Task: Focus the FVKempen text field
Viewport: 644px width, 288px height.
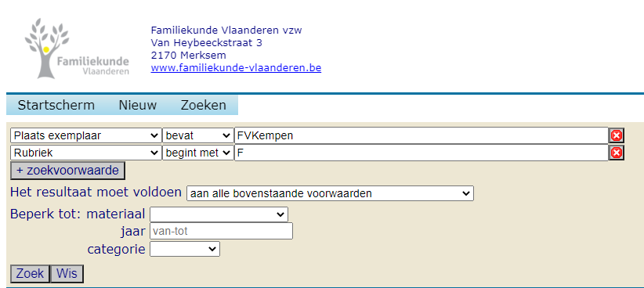Action: (x=421, y=135)
